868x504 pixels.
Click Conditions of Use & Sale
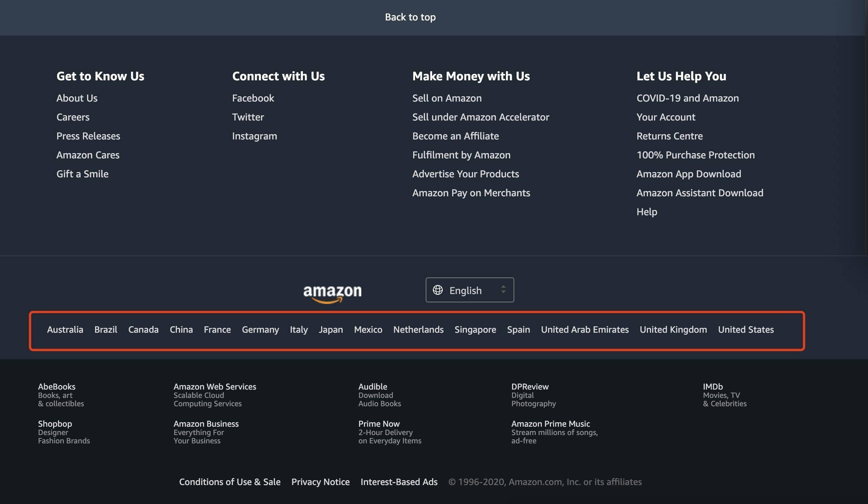point(230,482)
